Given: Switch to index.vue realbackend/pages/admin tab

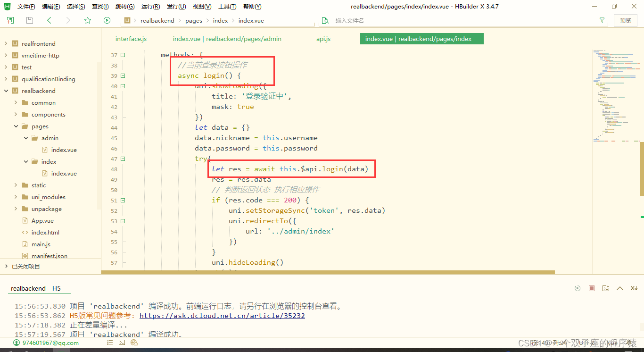Looking at the screenshot, I should tap(227, 39).
